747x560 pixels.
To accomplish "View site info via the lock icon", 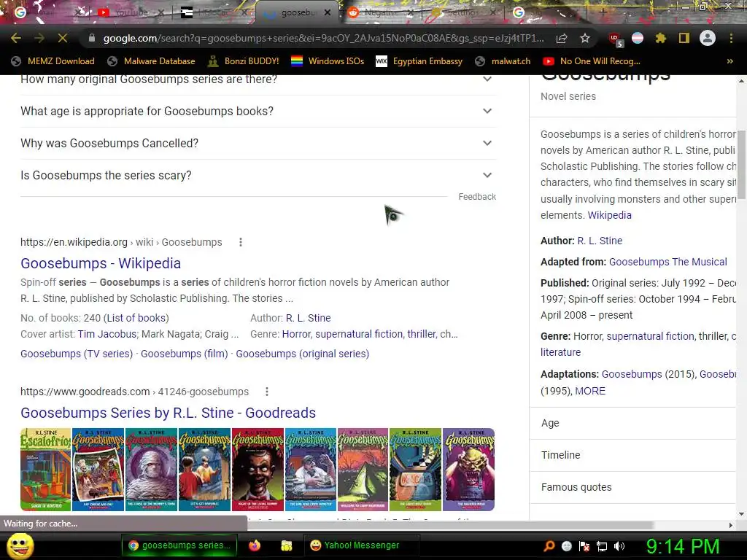I will [x=92, y=38].
